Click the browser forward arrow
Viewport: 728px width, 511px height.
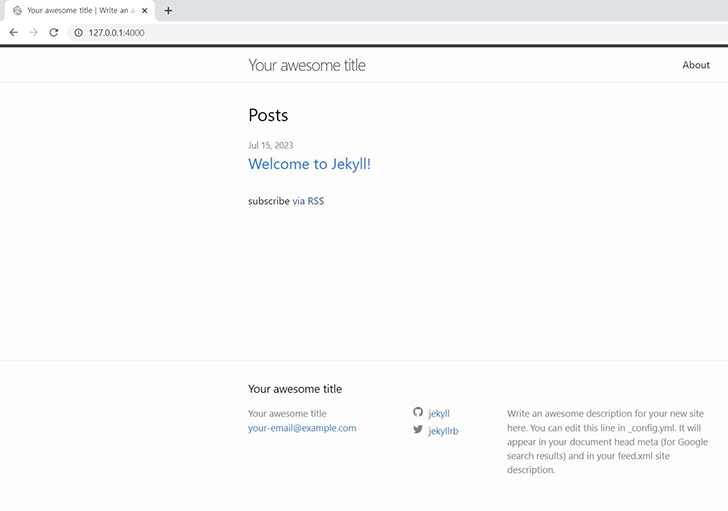(x=33, y=32)
